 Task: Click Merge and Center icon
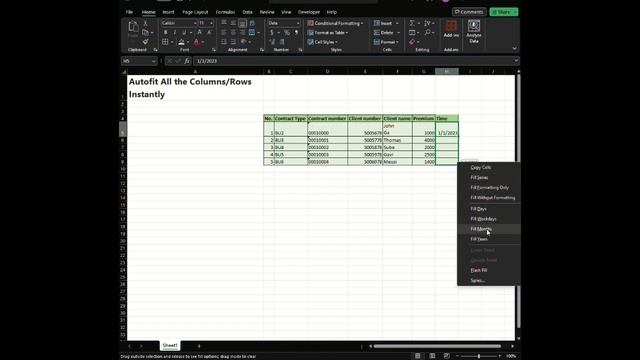point(252,33)
